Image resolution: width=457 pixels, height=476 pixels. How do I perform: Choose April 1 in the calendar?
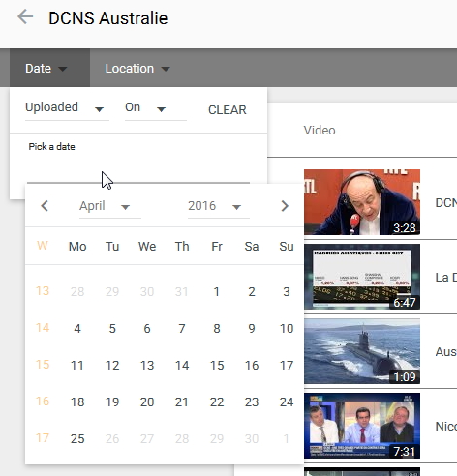coord(217,291)
